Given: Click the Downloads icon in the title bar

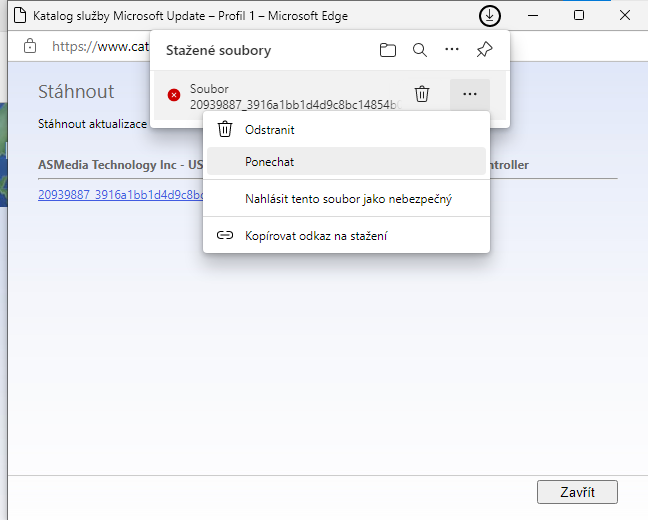Looking at the screenshot, I should click(490, 16).
